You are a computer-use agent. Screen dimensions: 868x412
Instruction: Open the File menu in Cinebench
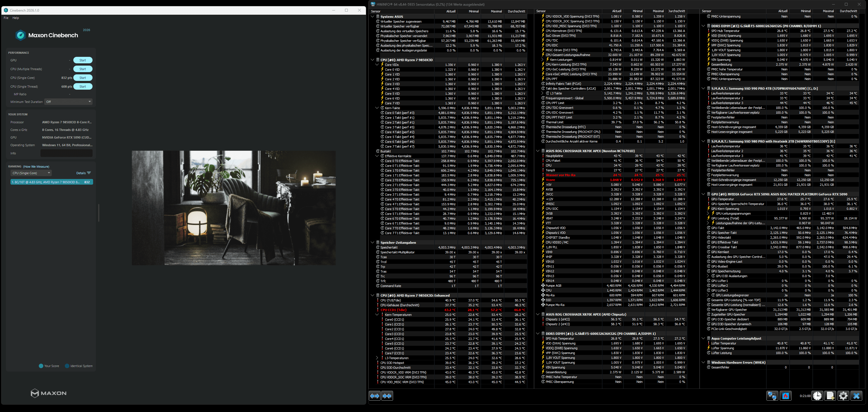(x=6, y=18)
